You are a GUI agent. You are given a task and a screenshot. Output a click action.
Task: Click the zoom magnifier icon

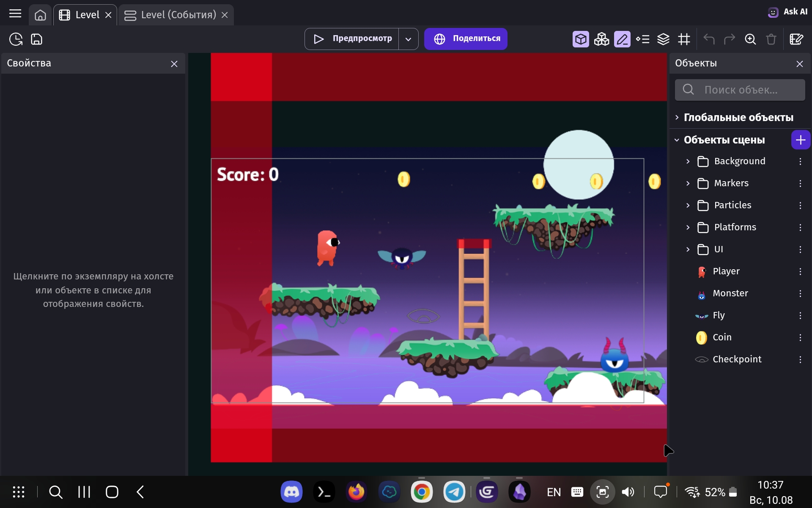(751, 39)
